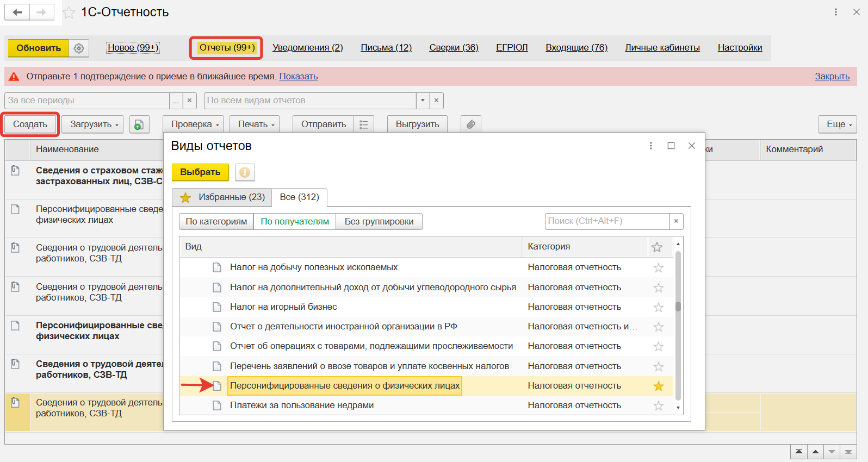The width and height of the screenshot is (868, 462).
Task: Expand the Загрузить dropdown
Action: [x=92, y=124]
